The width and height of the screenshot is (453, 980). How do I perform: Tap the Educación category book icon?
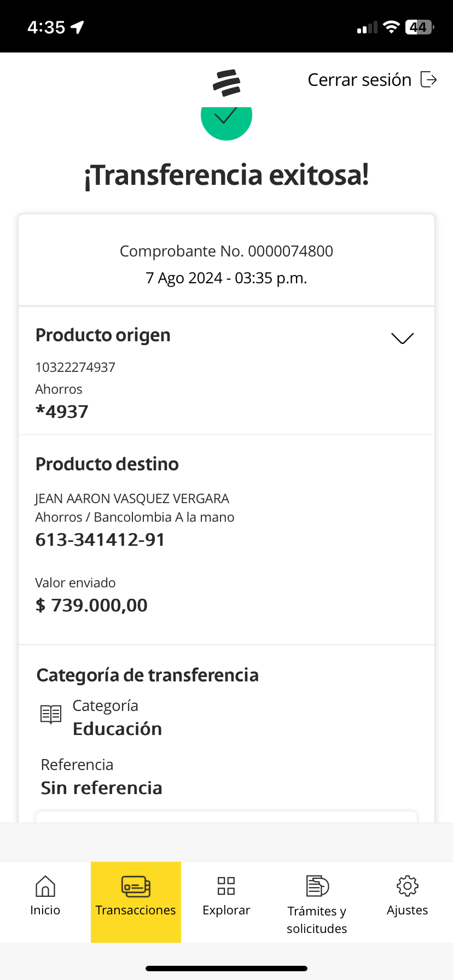point(51,714)
